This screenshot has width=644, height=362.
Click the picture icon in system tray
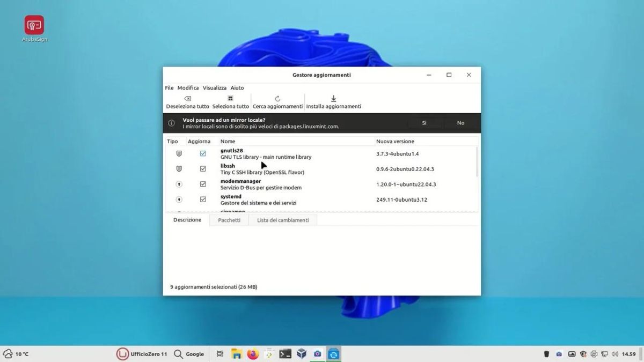point(572,354)
